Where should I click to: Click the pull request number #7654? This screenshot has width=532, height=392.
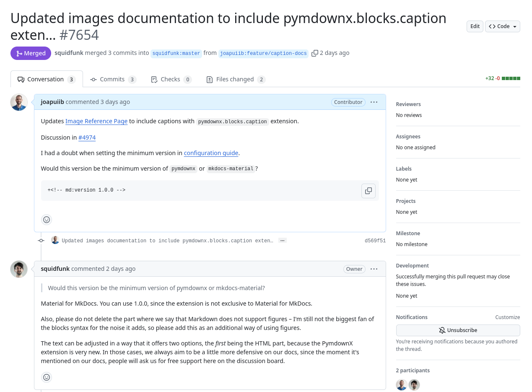tap(79, 35)
